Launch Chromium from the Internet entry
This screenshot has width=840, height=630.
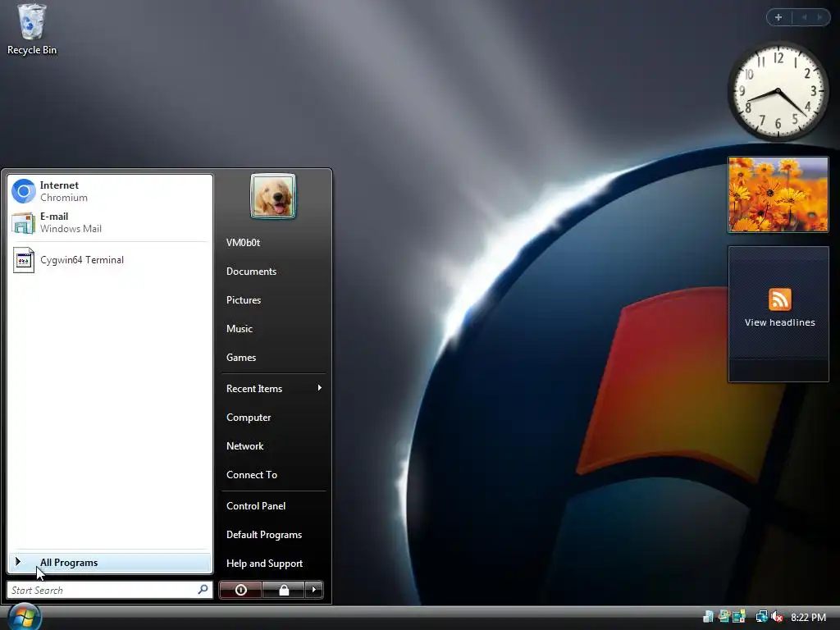(x=110, y=191)
